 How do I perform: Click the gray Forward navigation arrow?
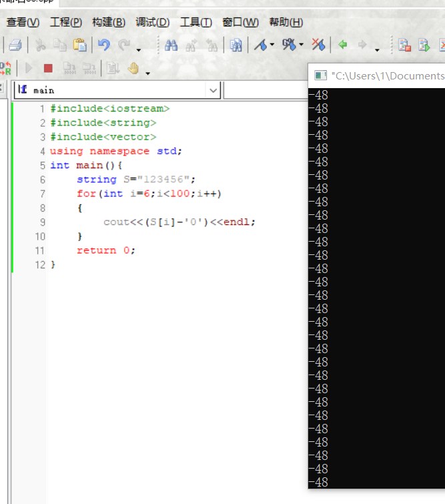pyautogui.click(x=362, y=44)
